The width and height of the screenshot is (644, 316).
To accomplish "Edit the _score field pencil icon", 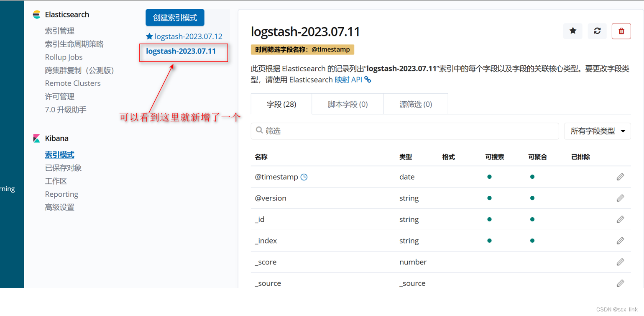I will [620, 262].
